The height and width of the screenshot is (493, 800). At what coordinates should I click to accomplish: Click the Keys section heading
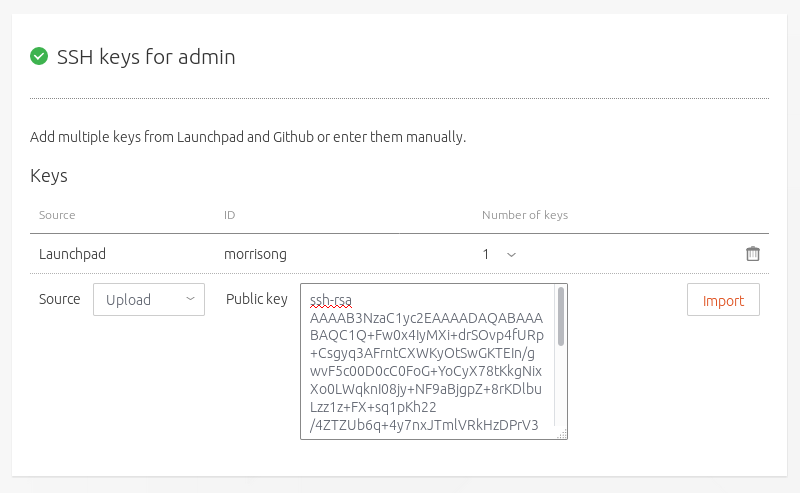point(49,176)
